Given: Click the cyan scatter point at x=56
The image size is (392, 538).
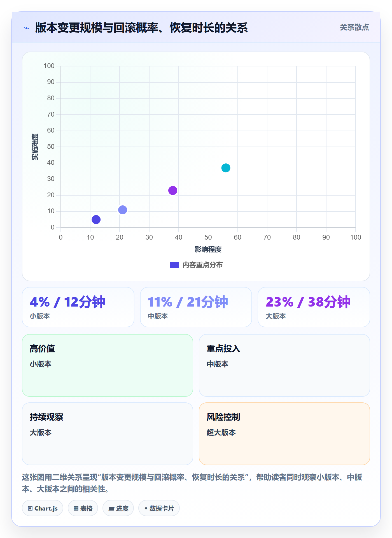Looking at the screenshot, I should [226, 168].
